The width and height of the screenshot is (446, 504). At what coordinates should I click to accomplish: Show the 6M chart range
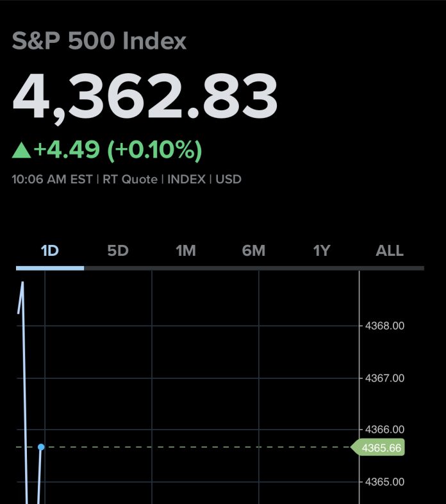pos(254,251)
